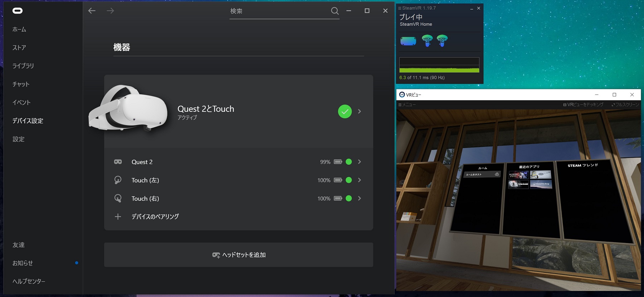Click the Touch (左) battery icon
The height and width of the screenshot is (297, 644).
coord(338,180)
